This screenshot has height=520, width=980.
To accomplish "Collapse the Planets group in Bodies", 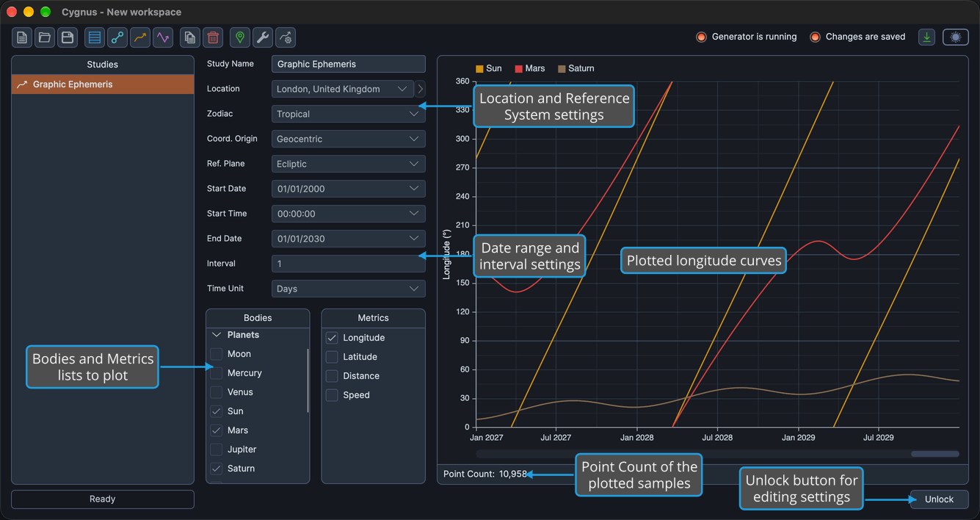I will pyautogui.click(x=217, y=335).
